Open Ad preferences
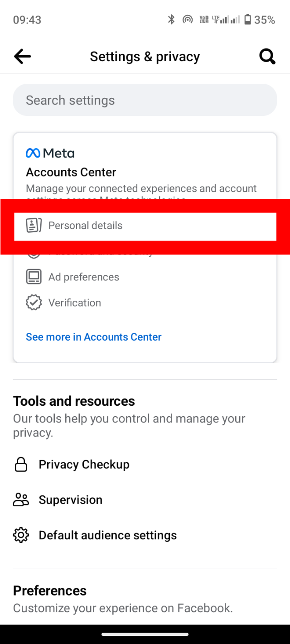This screenshot has height=644, width=290. click(84, 277)
